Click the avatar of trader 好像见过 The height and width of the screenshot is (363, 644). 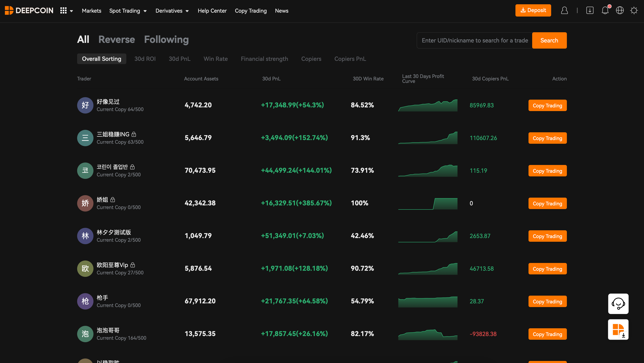click(85, 105)
